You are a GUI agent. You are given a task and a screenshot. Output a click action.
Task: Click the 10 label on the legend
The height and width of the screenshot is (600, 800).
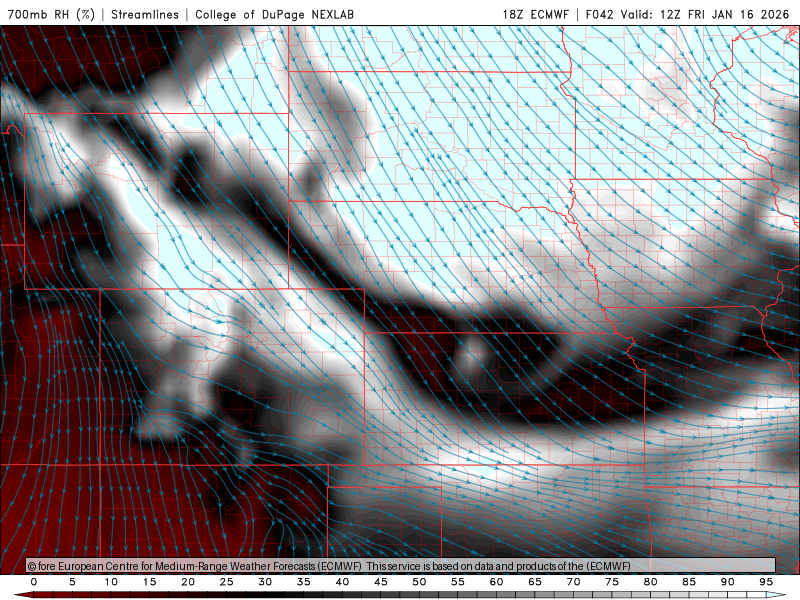(111, 582)
